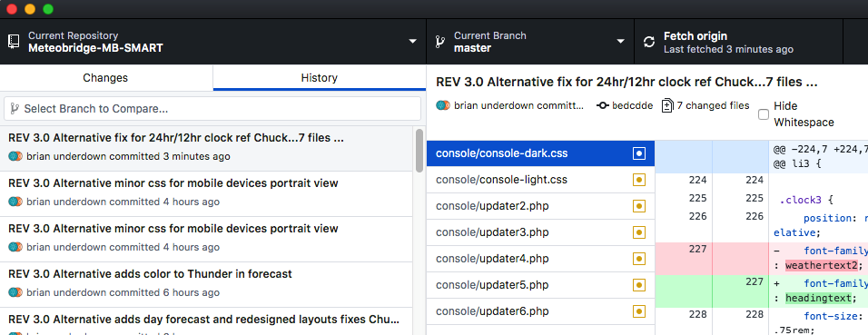Click '7 changed files' text
Image resolution: width=868 pixels, height=335 pixels.
pos(713,105)
